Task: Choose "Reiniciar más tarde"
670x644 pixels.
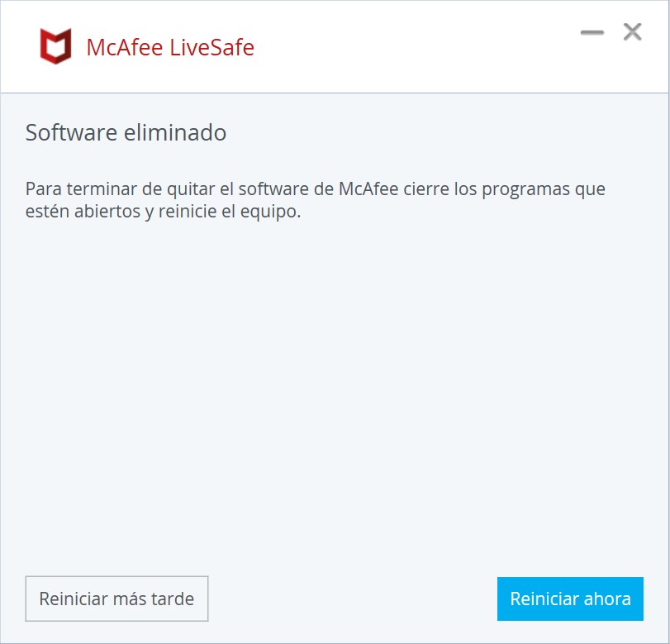Action: (116, 599)
